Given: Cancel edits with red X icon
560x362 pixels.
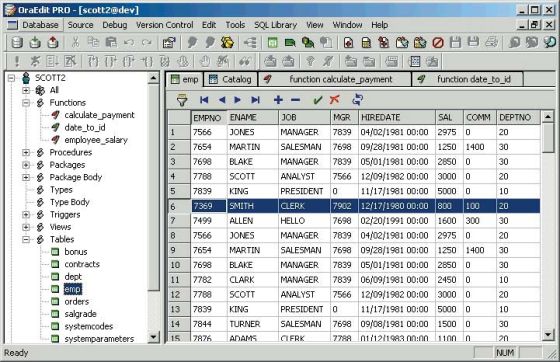Looking at the screenshot, I should pos(335,100).
